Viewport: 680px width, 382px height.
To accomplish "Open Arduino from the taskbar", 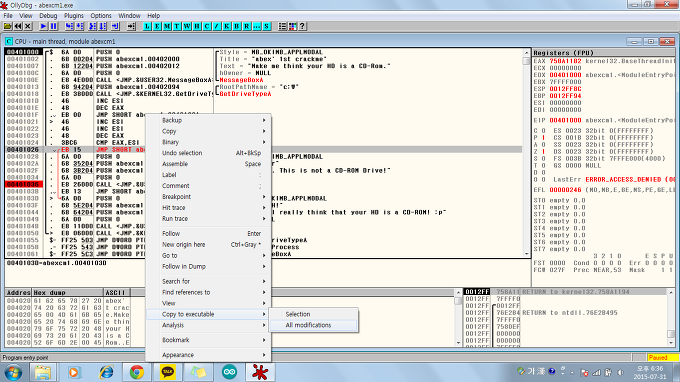I will (229, 372).
